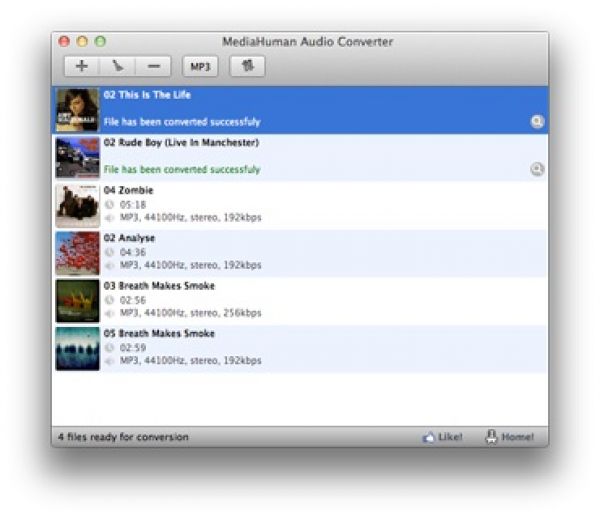Click speaker icon in 05 Breath Makes Smoke row
The height and width of the screenshot is (518, 600).
click(109, 361)
